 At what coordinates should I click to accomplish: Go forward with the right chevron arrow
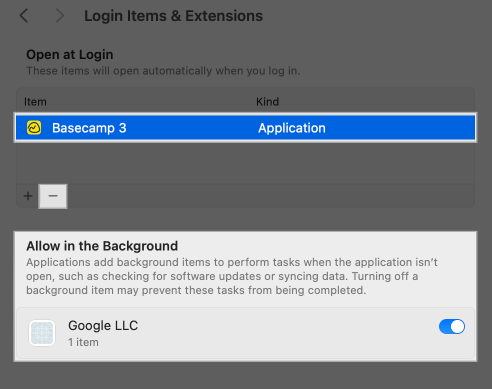(x=60, y=16)
